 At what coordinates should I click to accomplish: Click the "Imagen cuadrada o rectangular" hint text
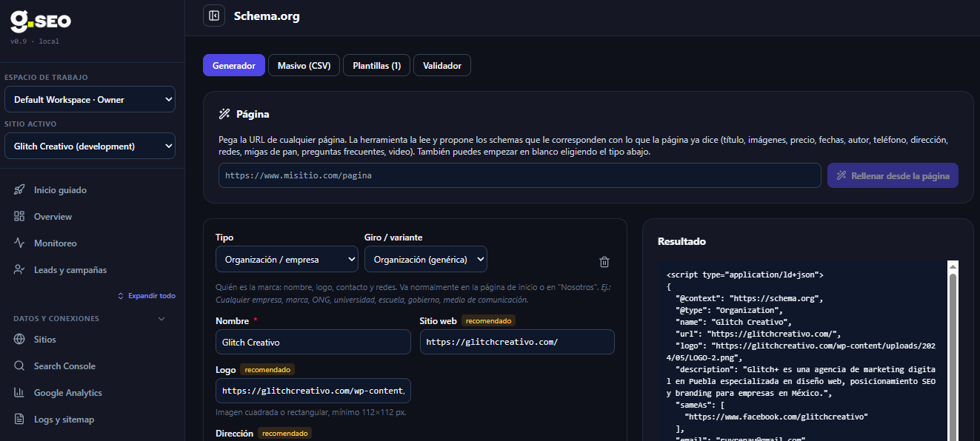coord(310,412)
